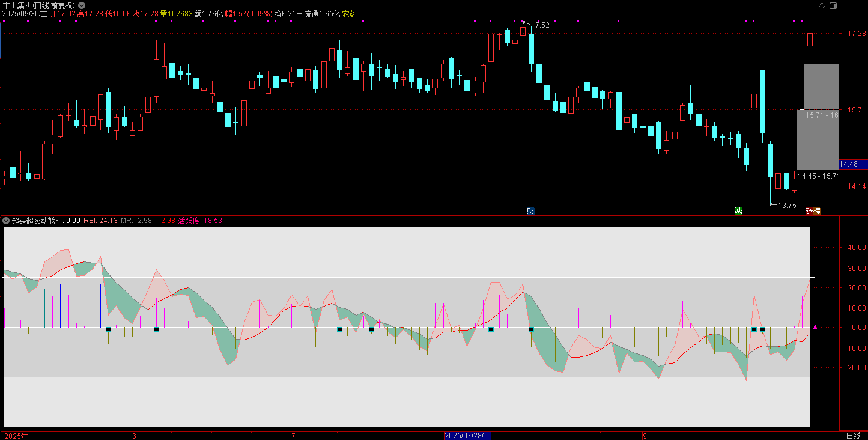Click the month 9 label on time axis
The height and width of the screenshot is (440, 868).
point(645,436)
